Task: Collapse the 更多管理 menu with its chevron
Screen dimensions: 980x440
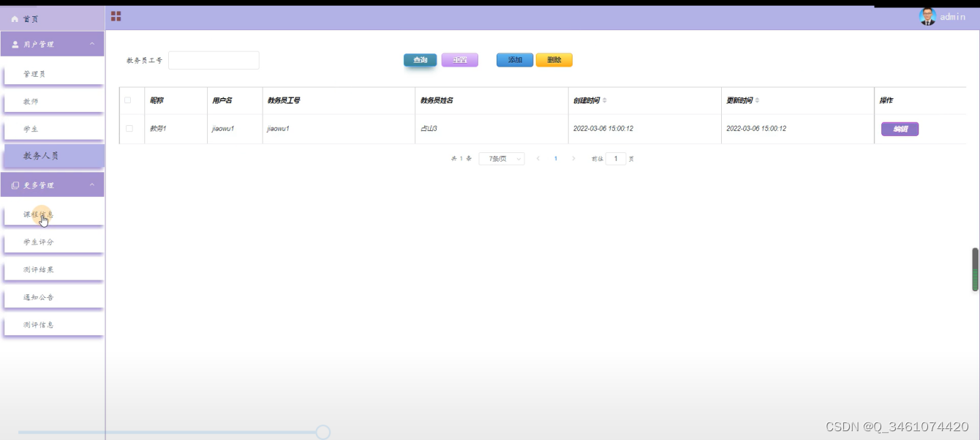Action: (92, 185)
